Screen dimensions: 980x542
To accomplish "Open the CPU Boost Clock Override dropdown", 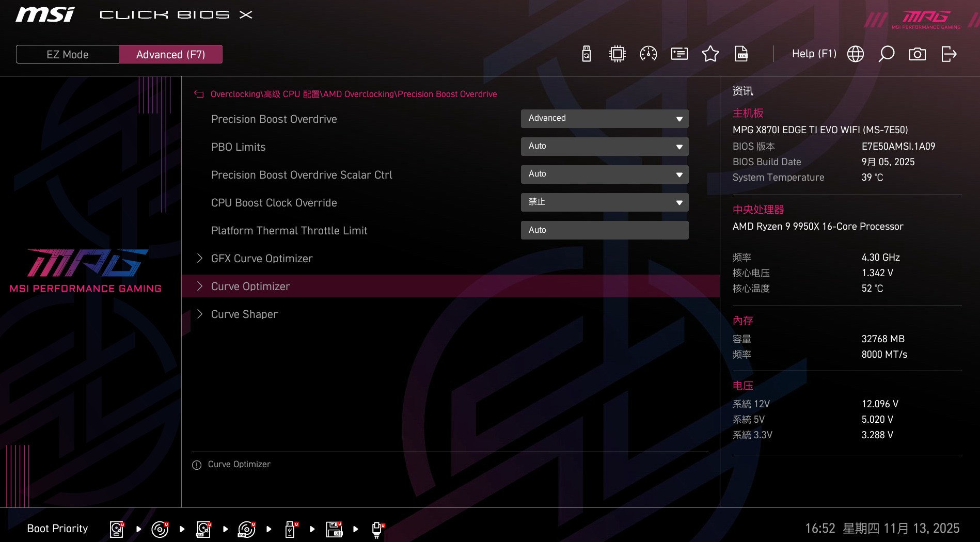I will [x=604, y=202].
